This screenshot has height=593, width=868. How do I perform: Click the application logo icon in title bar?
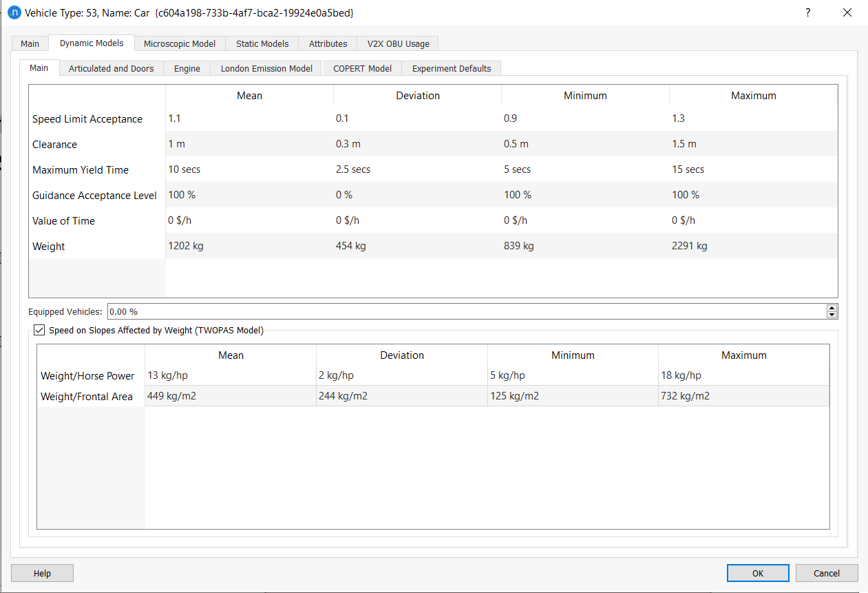click(x=14, y=12)
